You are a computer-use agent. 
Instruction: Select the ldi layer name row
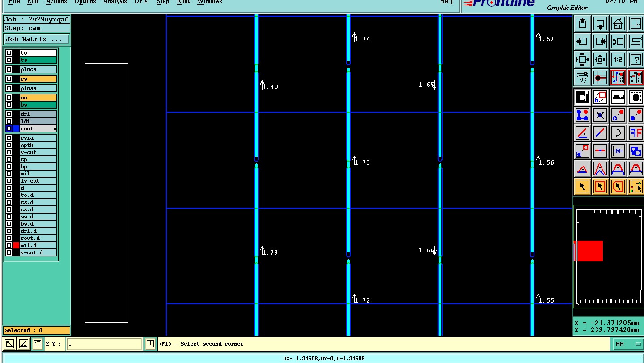tap(38, 121)
